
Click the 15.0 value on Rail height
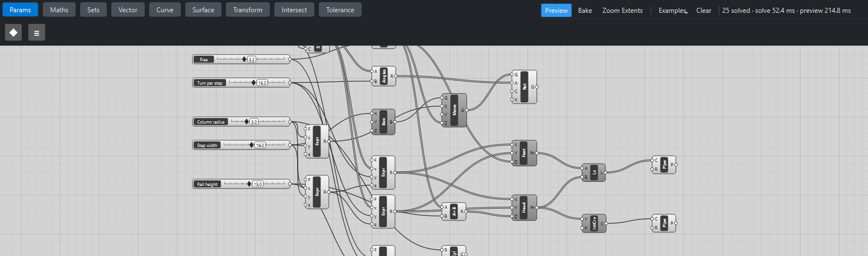258,184
